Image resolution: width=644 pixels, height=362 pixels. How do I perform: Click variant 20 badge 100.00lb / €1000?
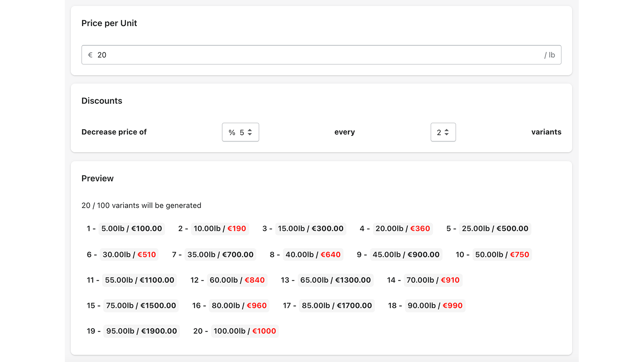click(x=244, y=331)
